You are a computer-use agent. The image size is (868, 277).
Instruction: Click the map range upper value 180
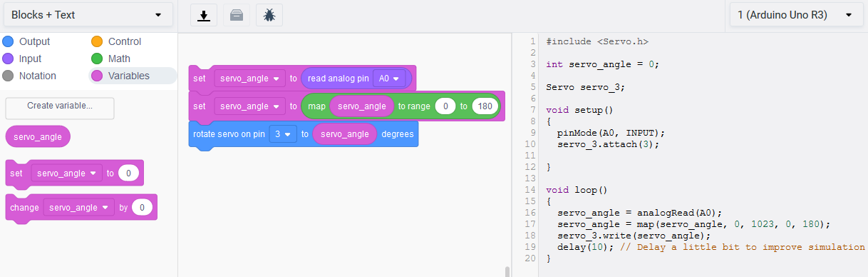[x=485, y=106]
